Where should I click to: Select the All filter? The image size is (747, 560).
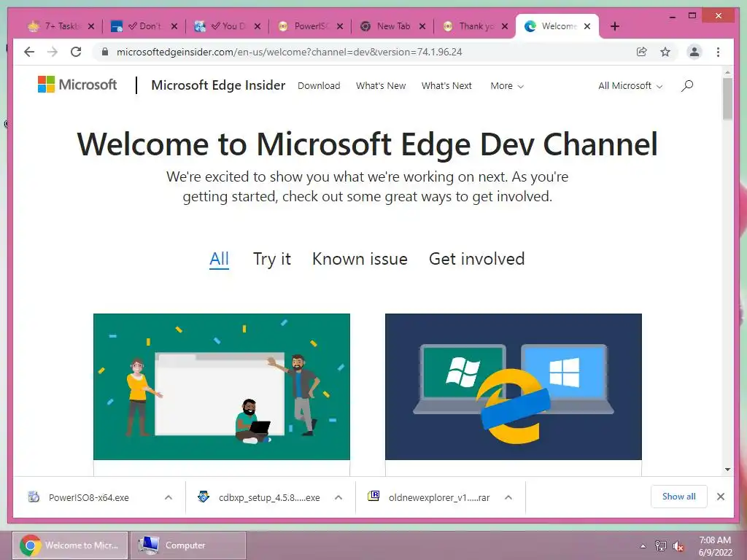219,259
